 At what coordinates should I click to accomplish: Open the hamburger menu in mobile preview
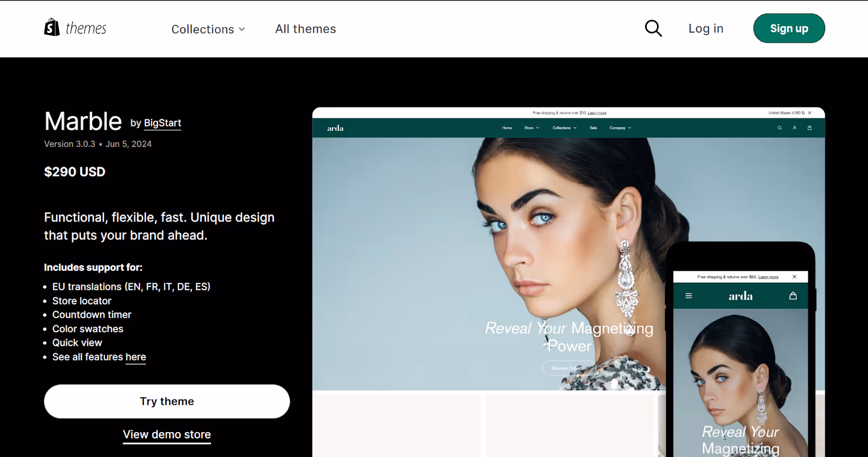pyautogui.click(x=688, y=296)
